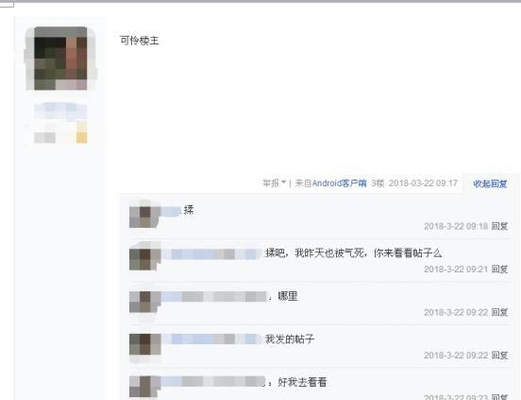Reply to the 09:18 comment

coord(499,226)
